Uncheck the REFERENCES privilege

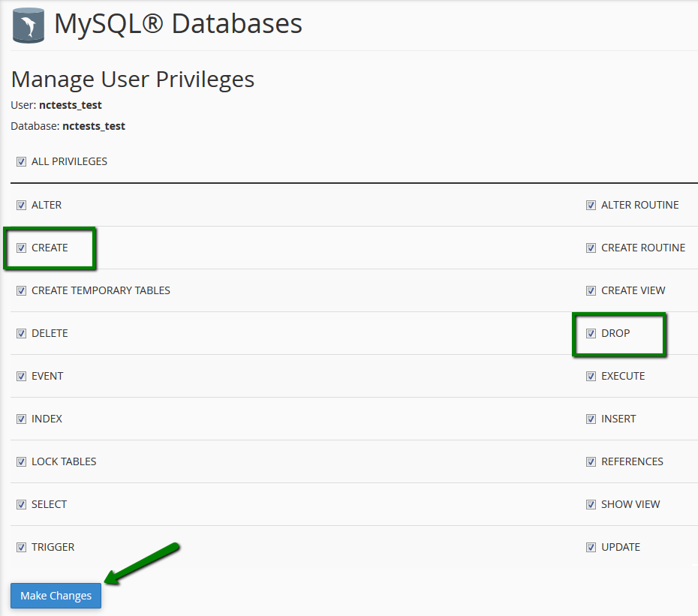[x=591, y=461]
